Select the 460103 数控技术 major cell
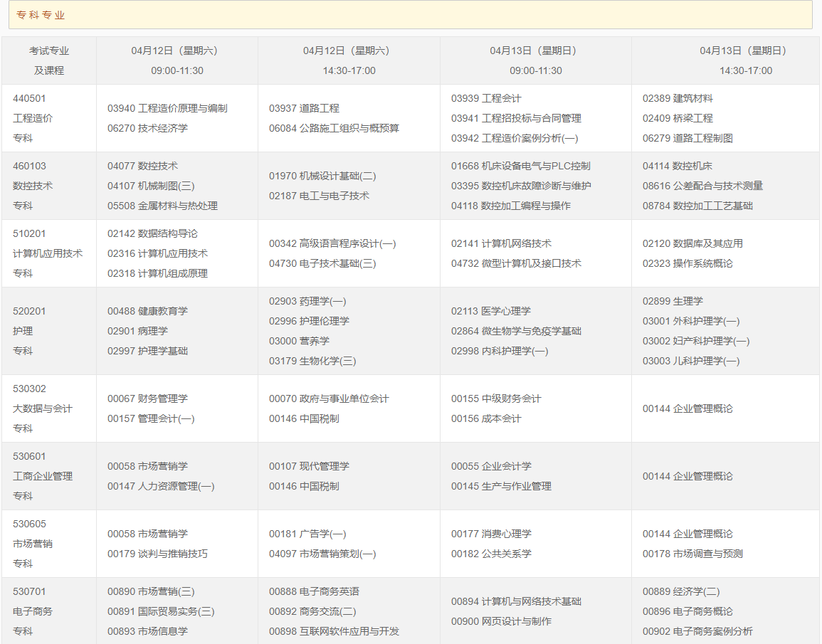Screen dimensions: 822x644 tap(49, 186)
